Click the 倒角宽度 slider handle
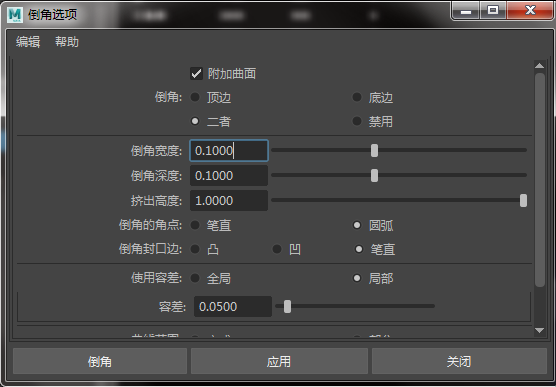 pyautogui.click(x=374, y=150)
